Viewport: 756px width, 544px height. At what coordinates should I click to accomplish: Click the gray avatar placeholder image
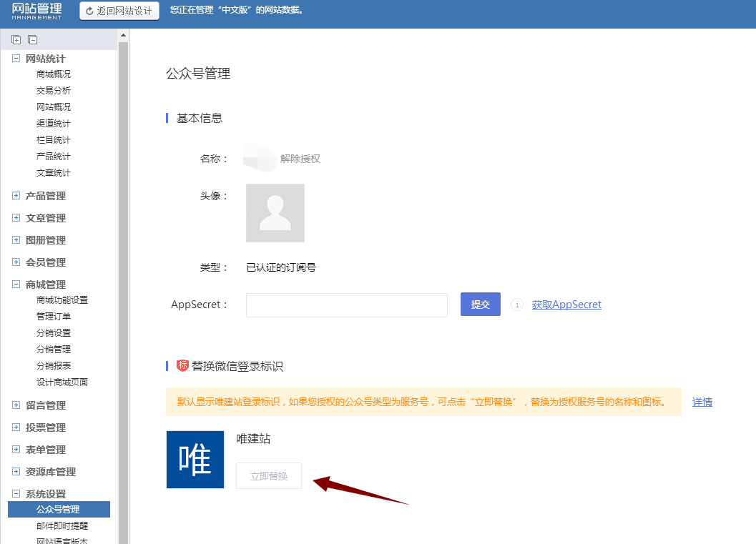point(275,213)
